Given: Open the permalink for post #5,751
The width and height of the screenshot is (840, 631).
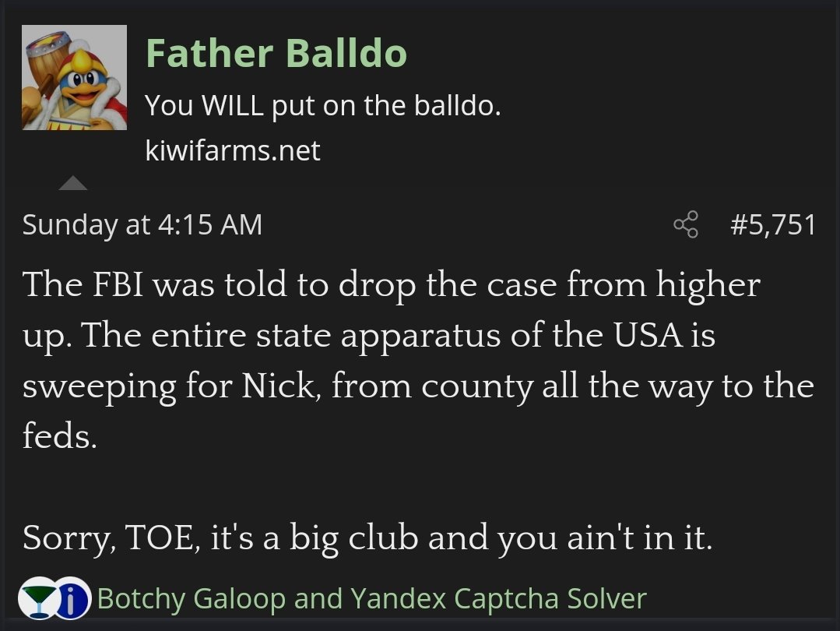Looking at the screenshot, I should [773, 225].
